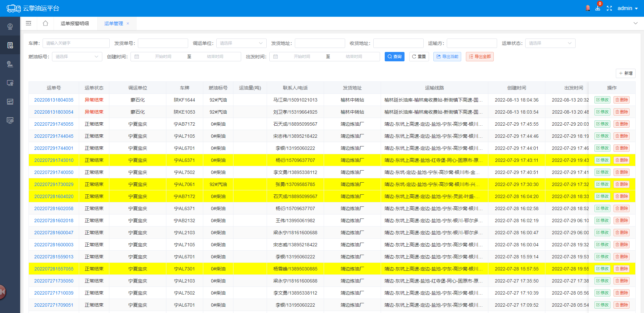
Task: Open the waybill document sidebar icon
Action: (10, 45)
